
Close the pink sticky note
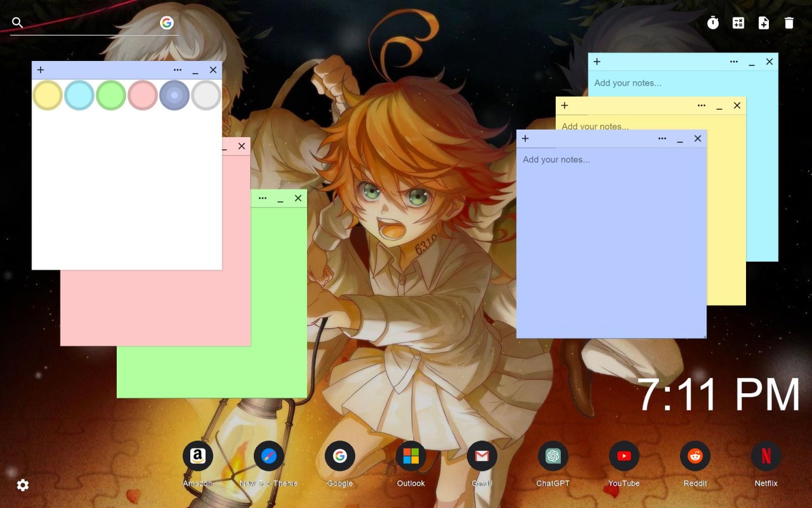(x=242, y=146)
